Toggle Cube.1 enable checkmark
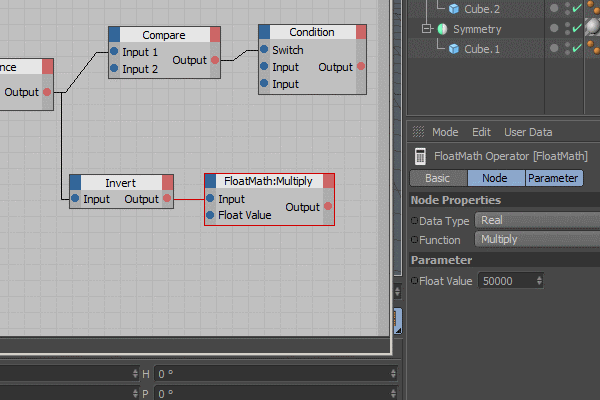600x400 pixels. (x=577, y=48)
